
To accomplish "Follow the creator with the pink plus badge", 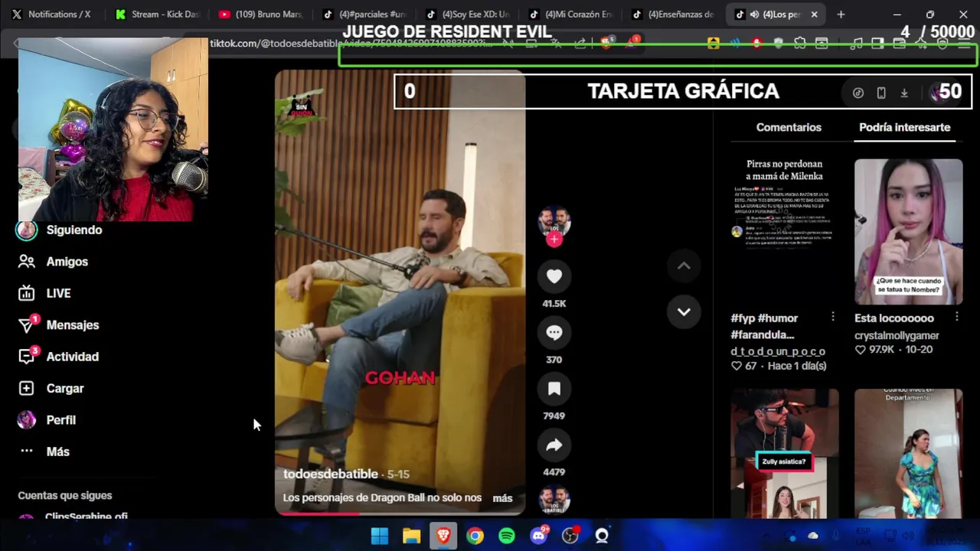I will click(x=554, y=240).
